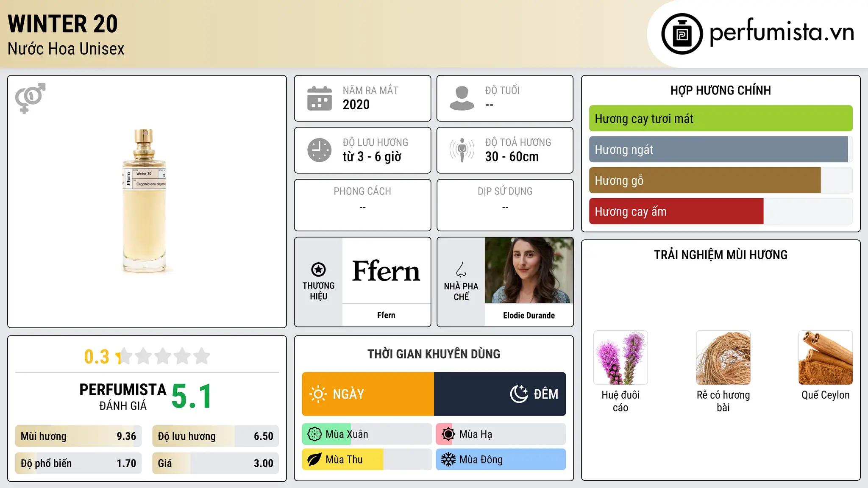The height and width of the screenshot is (488, 868).
Task: Click the PERFUMISTA ĐÁNH GIÁ label
Action: (x=123, y=396)
